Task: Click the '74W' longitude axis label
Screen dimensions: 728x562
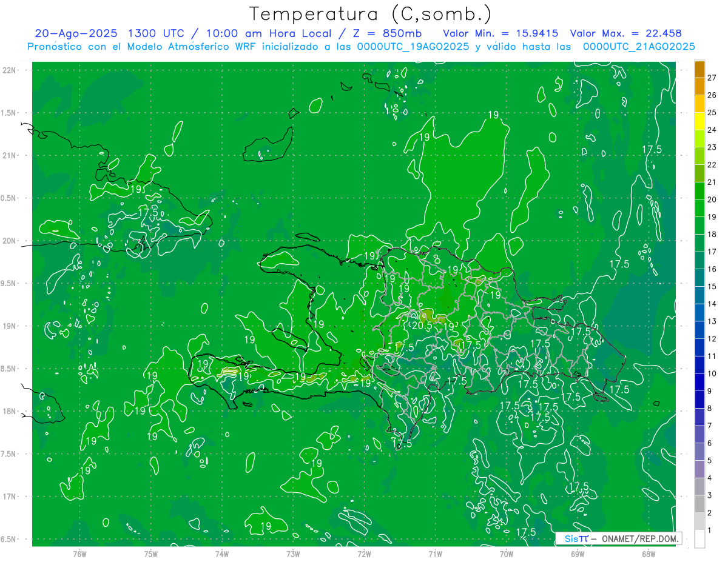Action: point(222,554)
